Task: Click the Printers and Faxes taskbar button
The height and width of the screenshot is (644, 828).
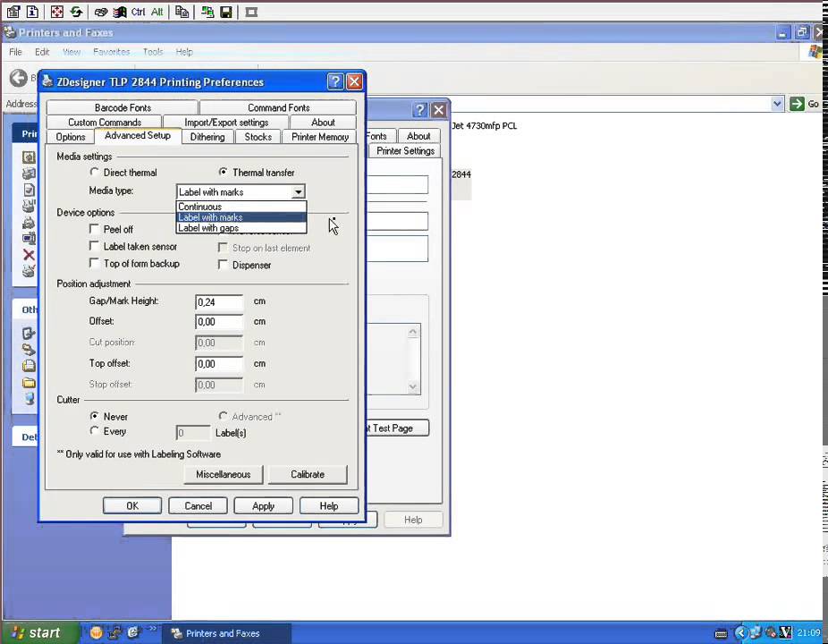Action: (x=226, y=633)
